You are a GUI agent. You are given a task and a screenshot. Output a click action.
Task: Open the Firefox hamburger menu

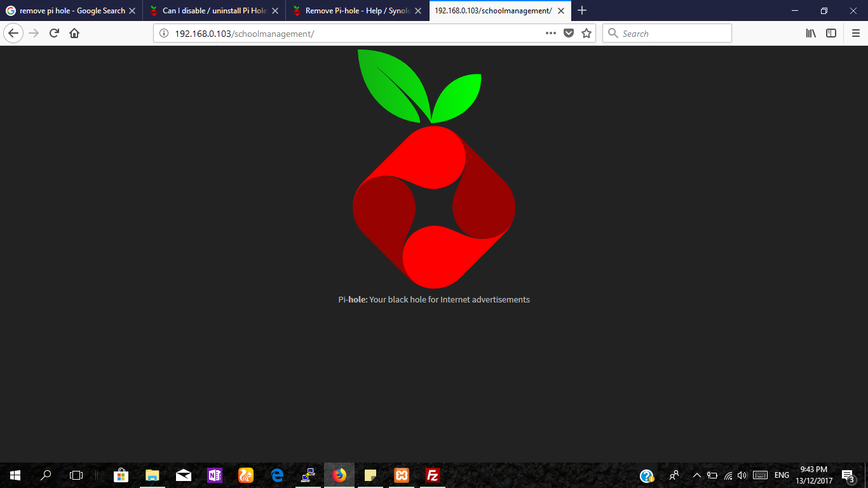click(x=856, y=33)
